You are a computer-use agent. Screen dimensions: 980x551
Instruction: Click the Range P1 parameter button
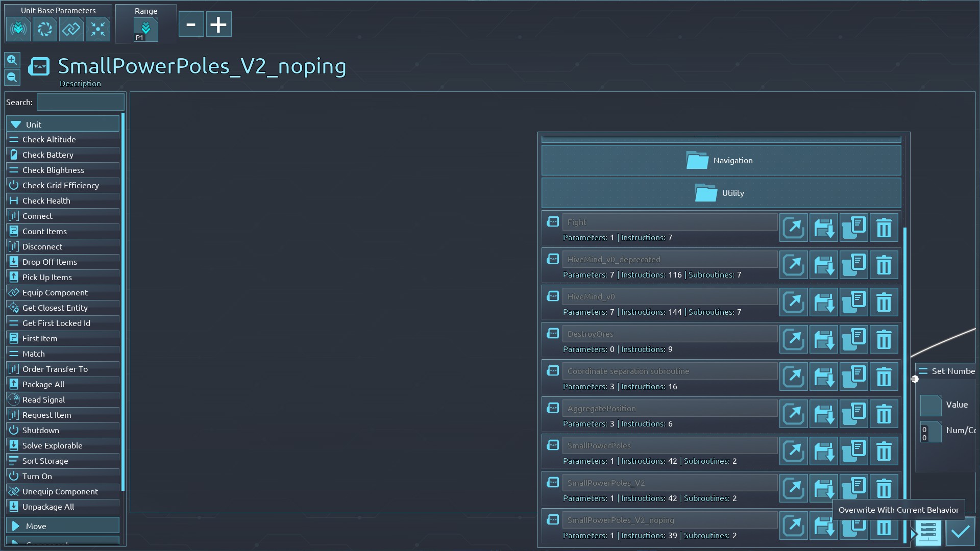pyautogui.click(x=145, y=29)
